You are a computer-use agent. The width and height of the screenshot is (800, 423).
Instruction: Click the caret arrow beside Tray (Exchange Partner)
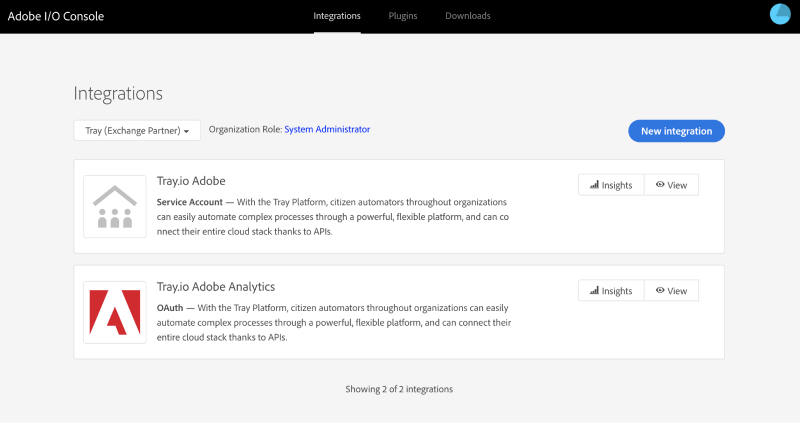pyautogui.click(x=186, y=132)
